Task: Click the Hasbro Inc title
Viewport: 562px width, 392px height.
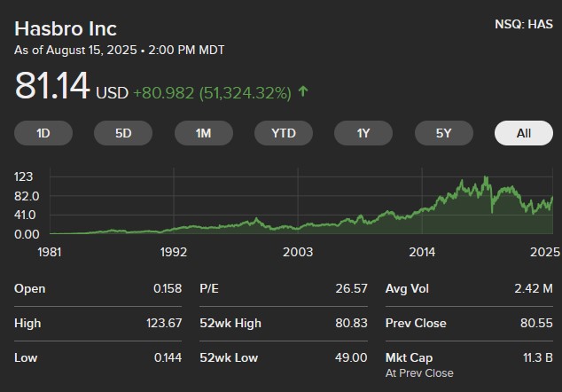Action: [x=65, y=29]
